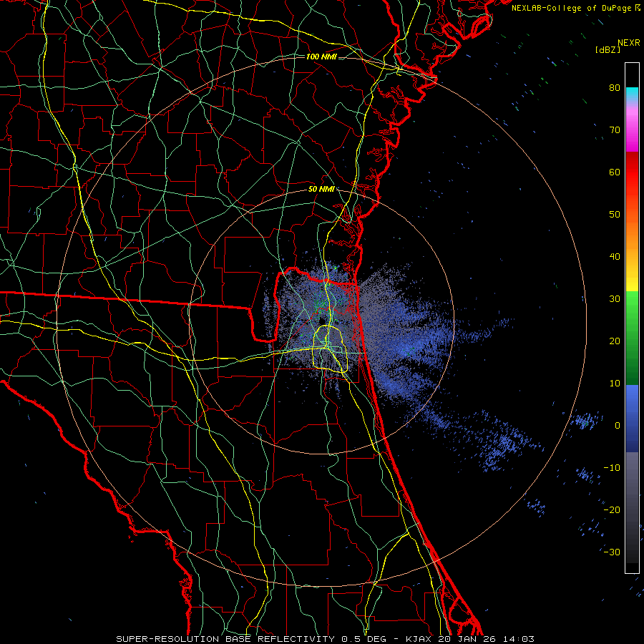The height and width of the screenshot is (644, 644).
Task: Click the 0 dBZ scale value
Action: (x=618, y=426)
